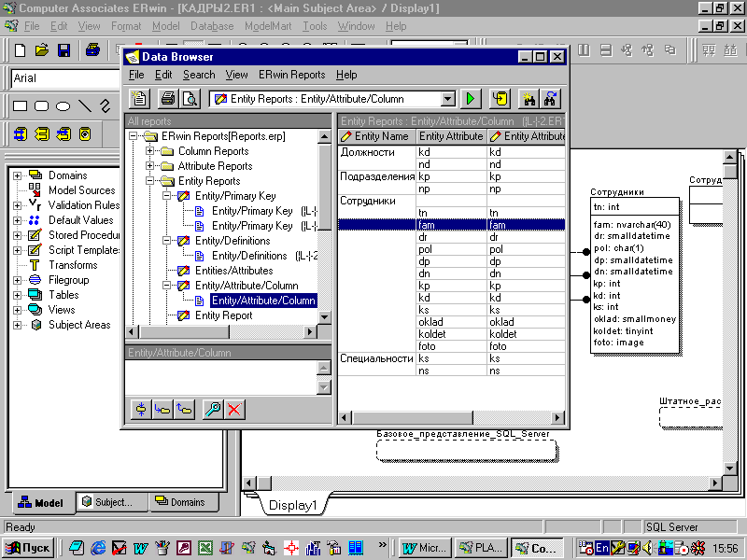This screenshot has height=560, width=747.
Task: Click the En language indicator in tray
Action: point(602,548)
